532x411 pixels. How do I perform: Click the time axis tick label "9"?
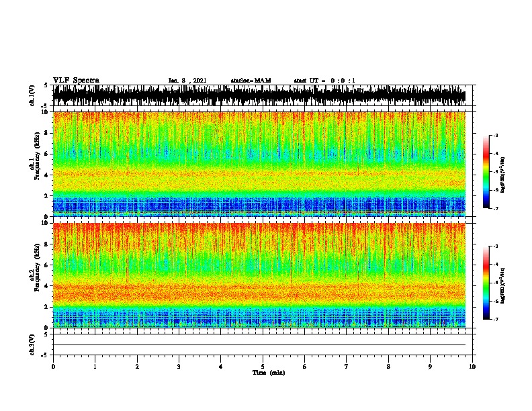(x=430, y=366)
